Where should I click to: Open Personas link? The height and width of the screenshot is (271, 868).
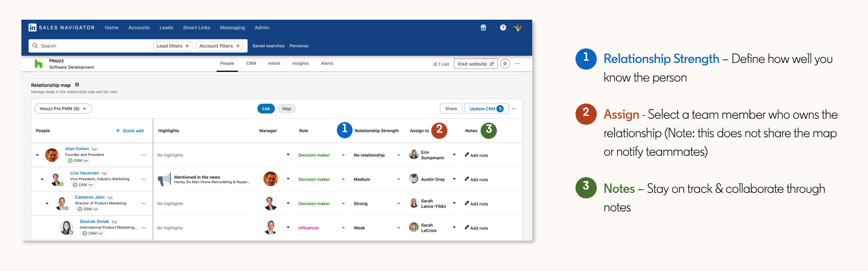coord(299,46)
